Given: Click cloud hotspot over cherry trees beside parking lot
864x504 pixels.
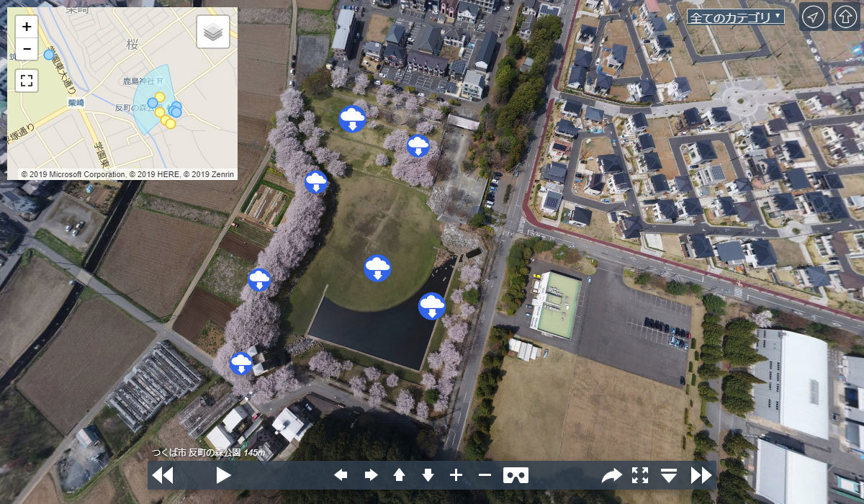Looking at the screenshot, I should (418, 146).
